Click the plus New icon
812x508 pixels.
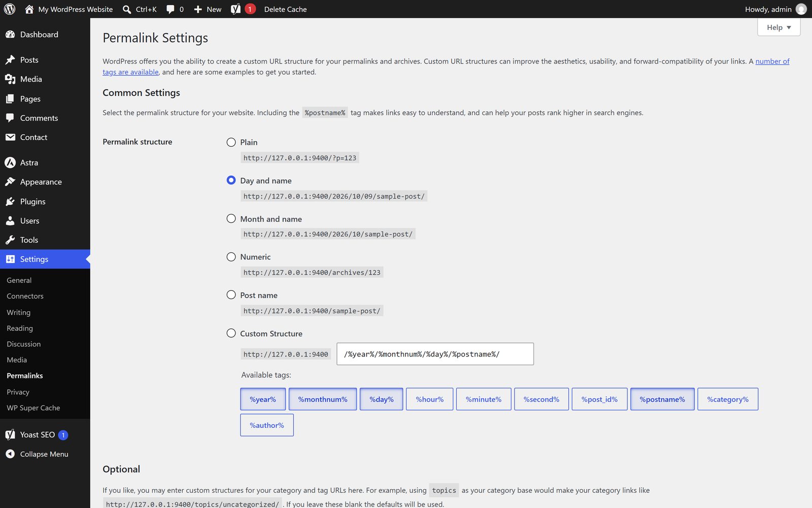[198, 9]
